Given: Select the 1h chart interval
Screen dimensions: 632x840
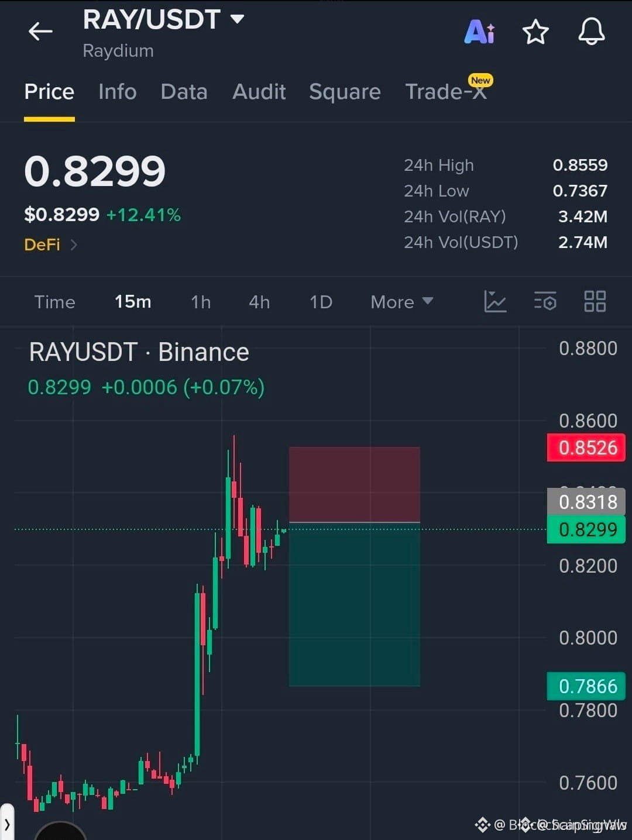Looking at the screenshot, I should [x=201, y=302].
